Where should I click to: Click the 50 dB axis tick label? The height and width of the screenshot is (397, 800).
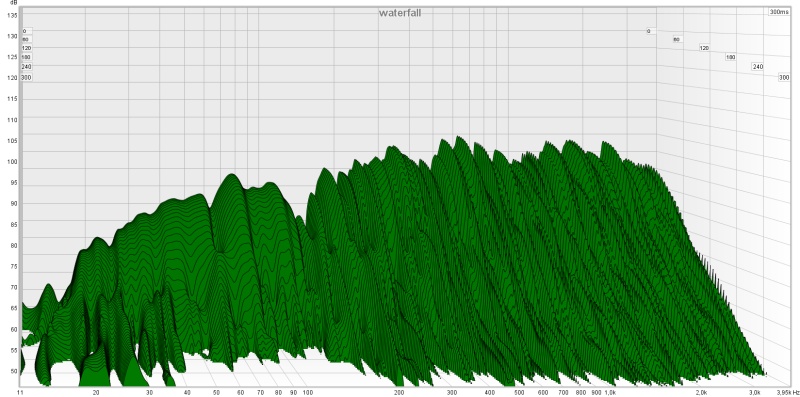(14, 371)
